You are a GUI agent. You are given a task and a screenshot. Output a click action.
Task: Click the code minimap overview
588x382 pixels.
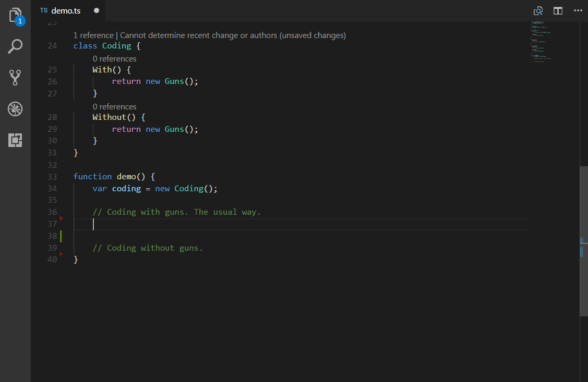click(x=541, y=42)
